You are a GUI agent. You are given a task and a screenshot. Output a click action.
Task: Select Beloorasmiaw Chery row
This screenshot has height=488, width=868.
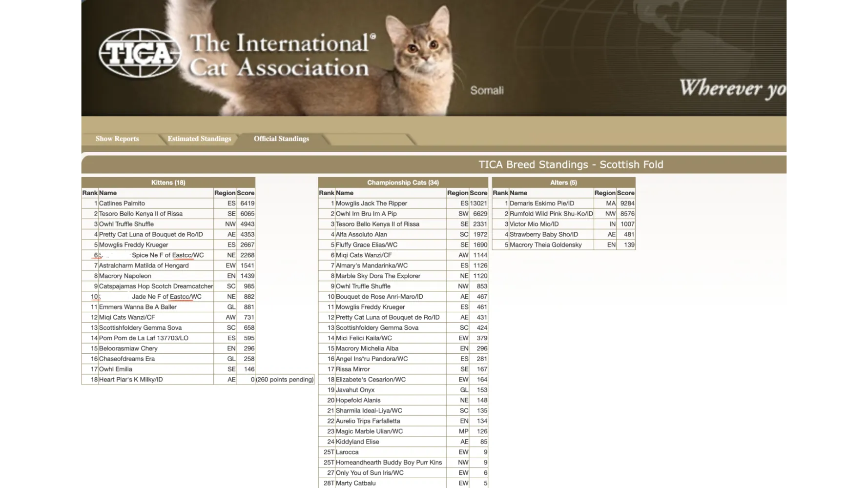point(168,348)
